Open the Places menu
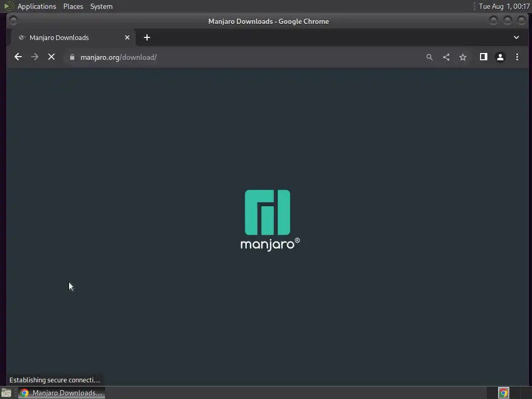The width and height of the screenshot is (532, 399). pos(73,6)
